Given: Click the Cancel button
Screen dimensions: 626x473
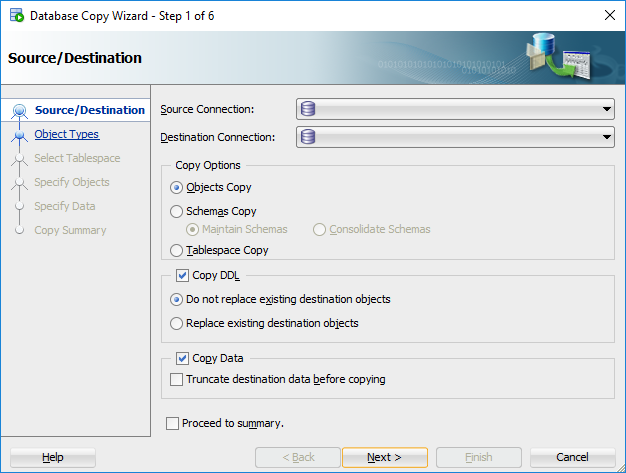Looking at the screenshot, I should (572, 457).
